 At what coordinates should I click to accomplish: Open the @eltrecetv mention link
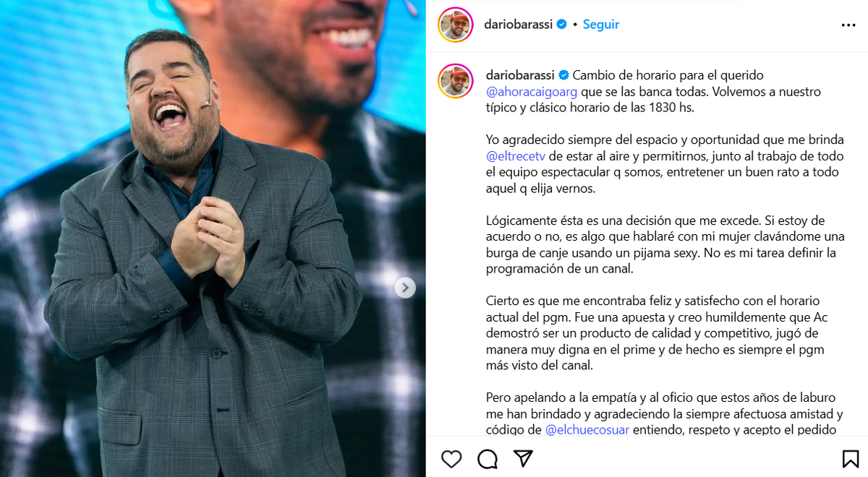(x=515, y=156)
